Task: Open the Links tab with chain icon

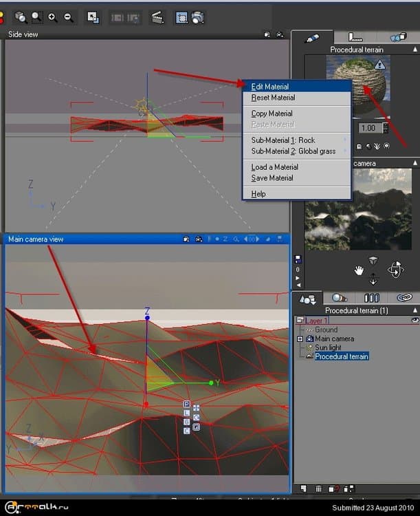Action: 404,298
